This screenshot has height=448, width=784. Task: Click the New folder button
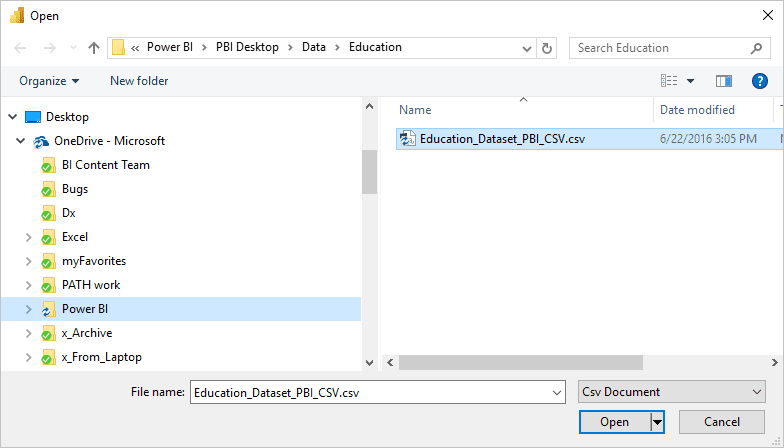tap(139, 81)
